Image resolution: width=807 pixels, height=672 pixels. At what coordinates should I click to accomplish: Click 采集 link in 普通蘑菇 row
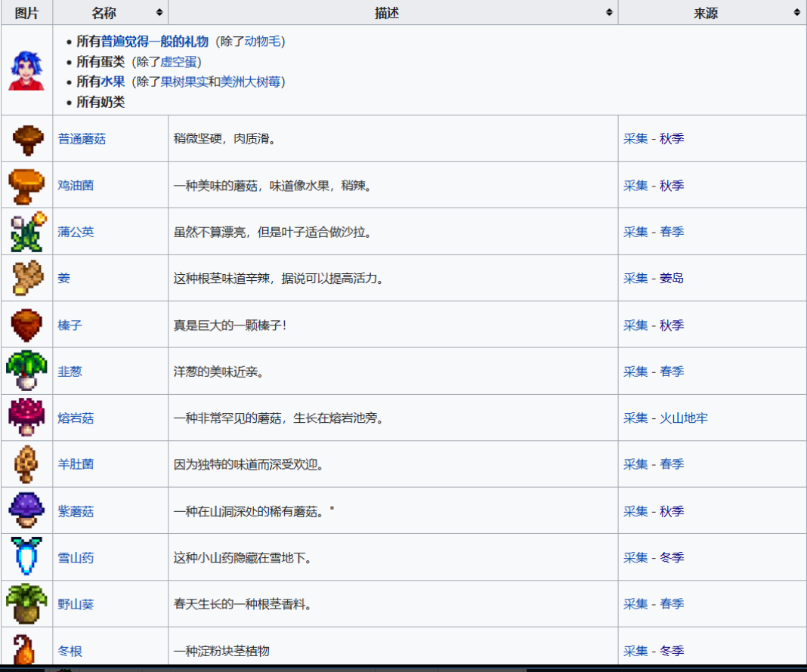635,138
